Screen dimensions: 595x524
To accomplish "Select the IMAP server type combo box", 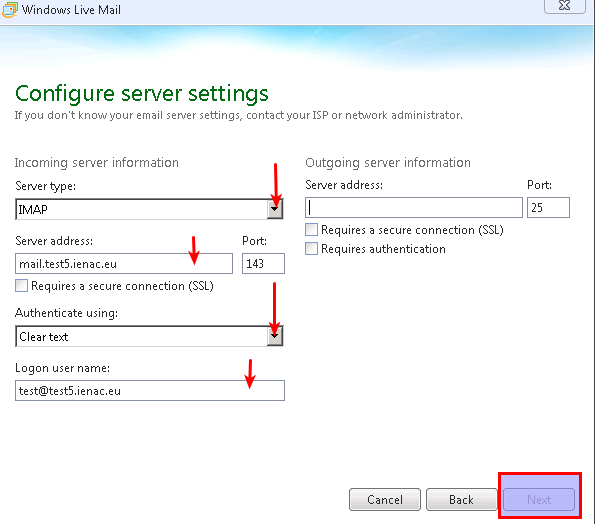I will click(150, 209).
